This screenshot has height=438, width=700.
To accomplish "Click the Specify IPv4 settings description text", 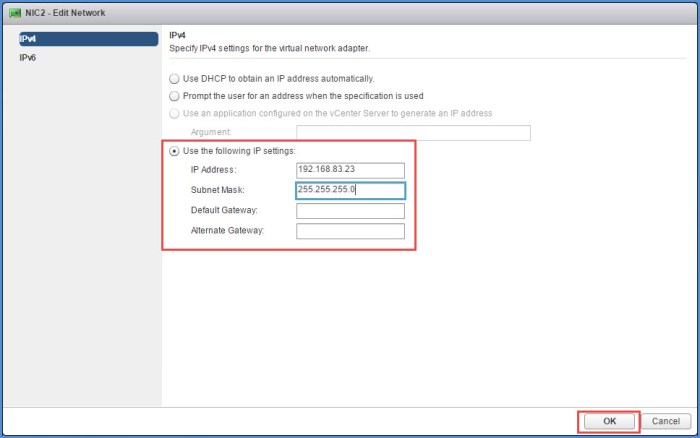I will point(269,48).
